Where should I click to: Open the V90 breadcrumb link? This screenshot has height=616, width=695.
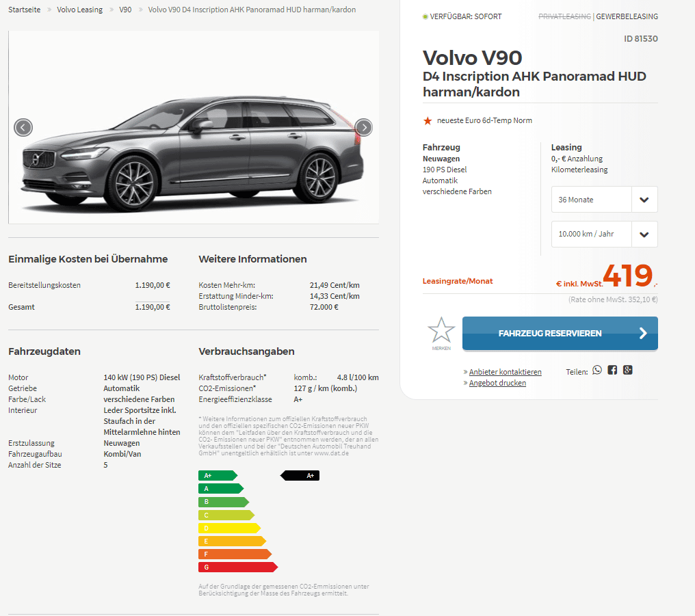(125, 10)
